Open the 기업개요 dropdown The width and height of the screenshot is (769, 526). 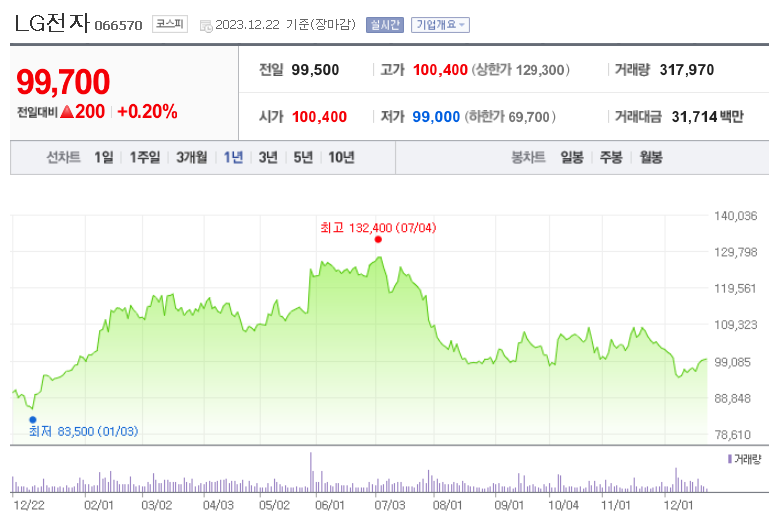440,25
